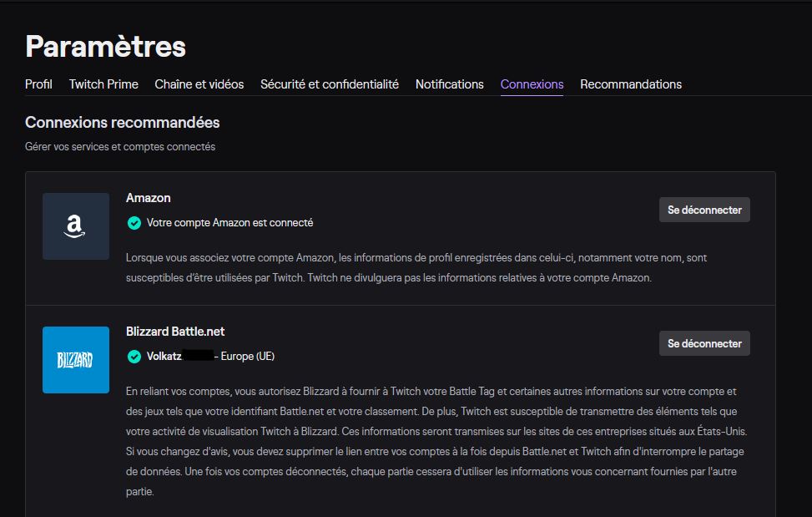Select the active Connexions tab
The height and width of the screenshot is (517, 812).
coord(532,84)
